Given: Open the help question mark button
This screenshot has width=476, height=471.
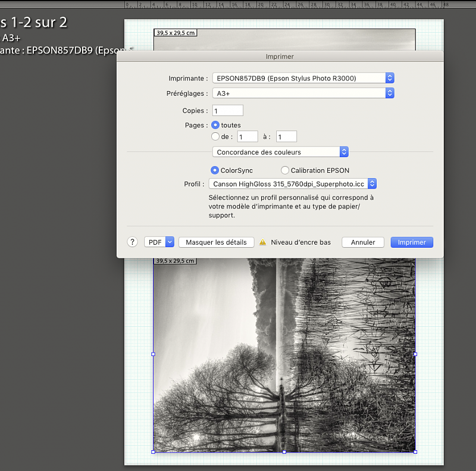Looking at the screenshot, I should 133,242.
